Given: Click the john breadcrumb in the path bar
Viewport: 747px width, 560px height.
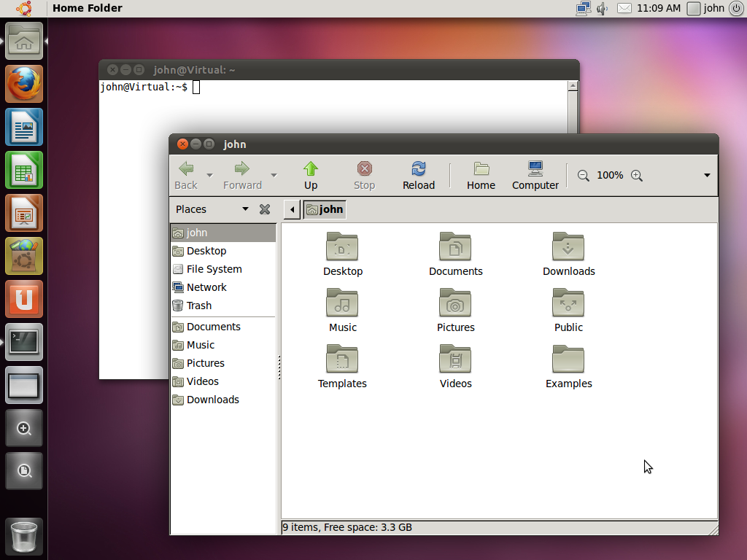Looking at the screenshot, I should point(324,209).
